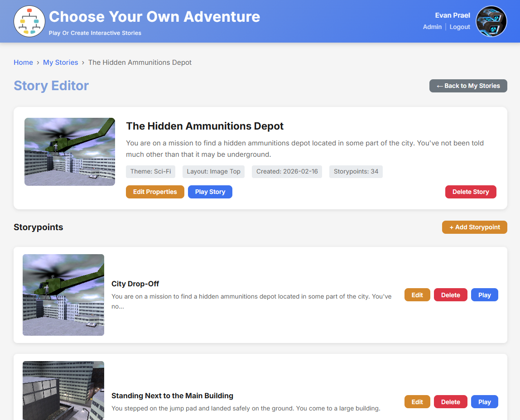
Task: Click the Theme: Sci-Fi badge
Action: pyautogui.click(x=150, y=171)
